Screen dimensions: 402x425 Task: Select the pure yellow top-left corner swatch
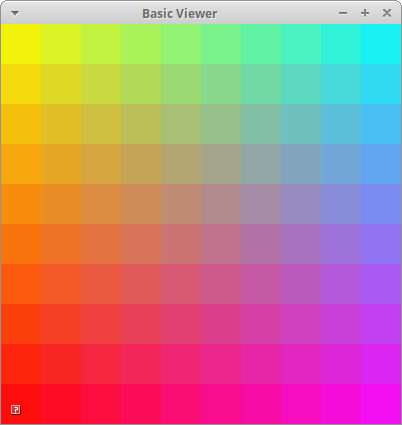tap(21, 44)
